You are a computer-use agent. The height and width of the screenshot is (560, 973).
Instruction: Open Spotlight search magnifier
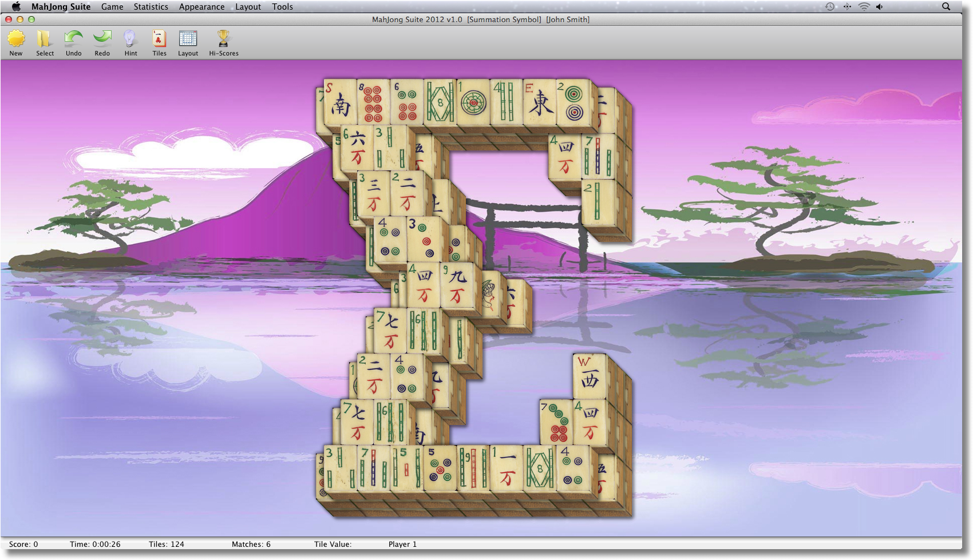946,7
